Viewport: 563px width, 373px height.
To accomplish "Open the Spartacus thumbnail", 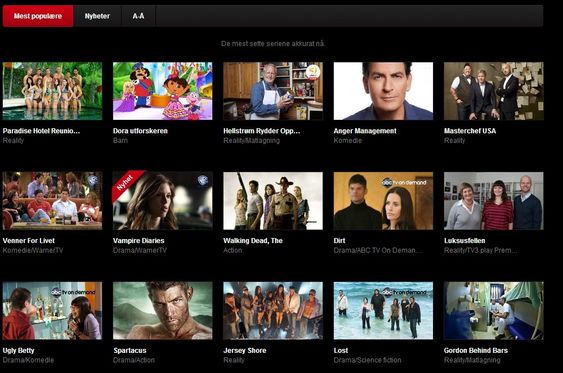I will (x=163, y=311).
